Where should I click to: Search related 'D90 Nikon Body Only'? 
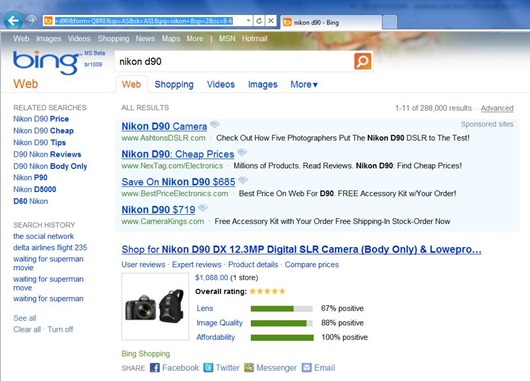tap(50, 166)
